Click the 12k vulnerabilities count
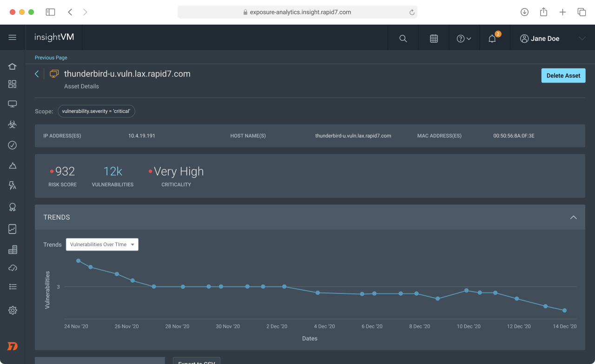This screenshot has height=364, width=595. 112,171
